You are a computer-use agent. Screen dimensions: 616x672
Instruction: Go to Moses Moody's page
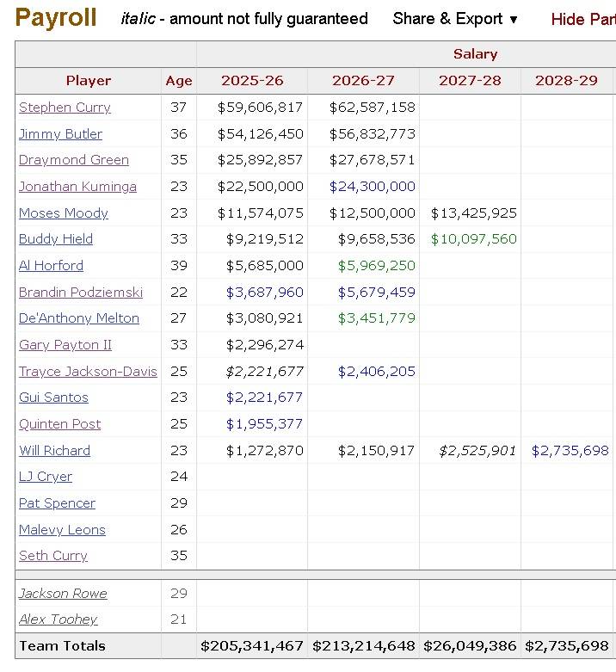64,213
